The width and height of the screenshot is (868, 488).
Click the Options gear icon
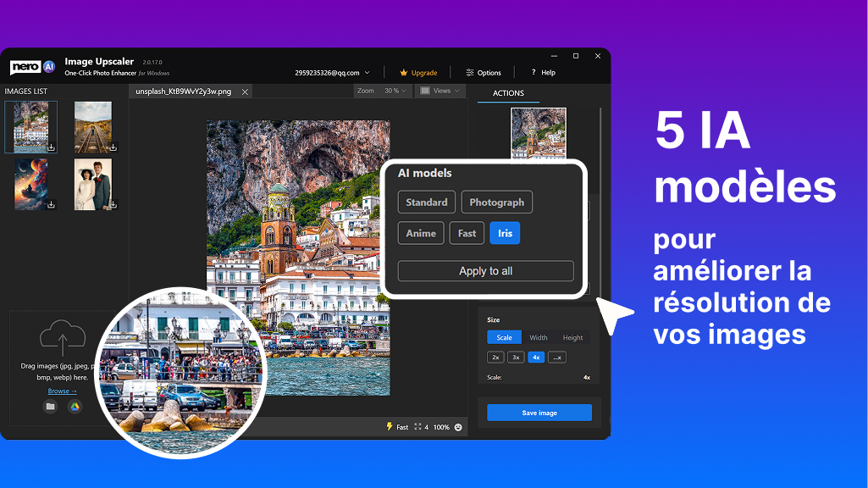coord(470,72)
